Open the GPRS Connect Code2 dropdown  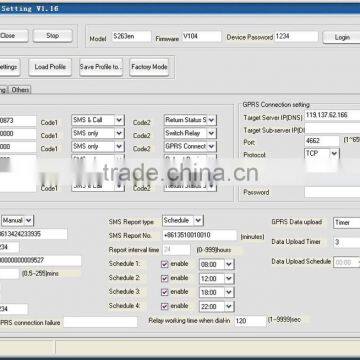190,147
